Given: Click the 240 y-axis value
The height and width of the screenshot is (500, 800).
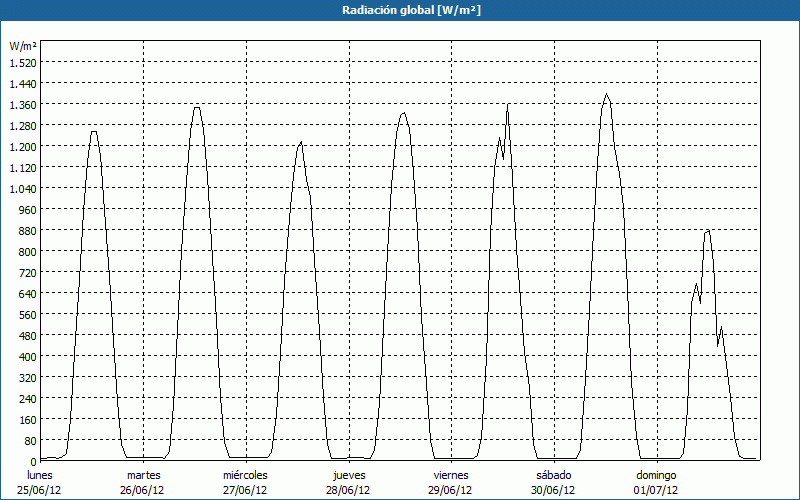Looking at the screenshot, I should point(28,398).
